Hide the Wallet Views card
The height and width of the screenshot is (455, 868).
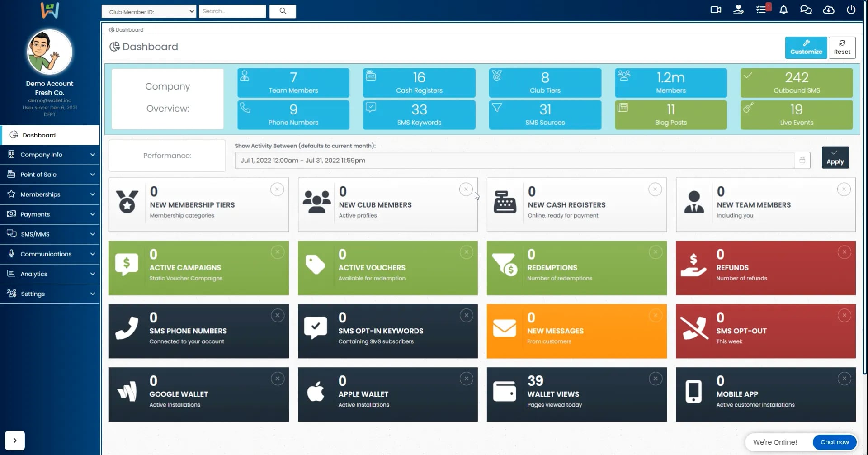coord(656,379)
